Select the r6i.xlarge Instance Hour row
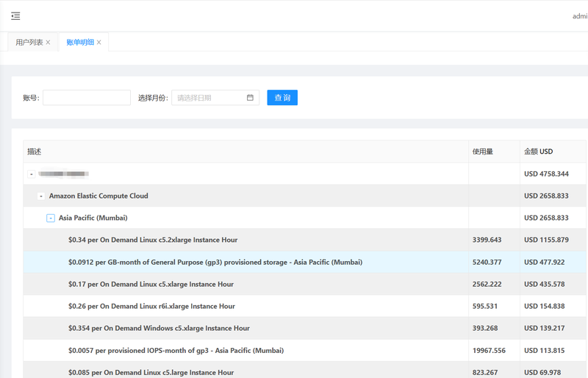The image size is (588, 378). tap(304, 307)
